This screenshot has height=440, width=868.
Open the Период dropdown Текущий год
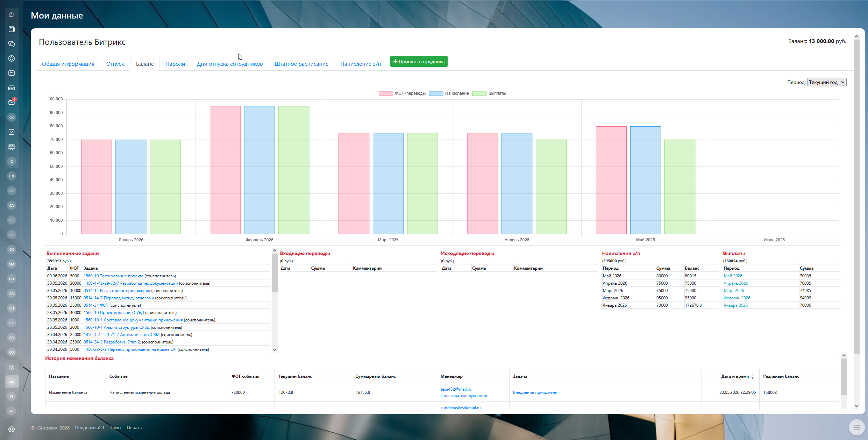click(x=827, y=82)
